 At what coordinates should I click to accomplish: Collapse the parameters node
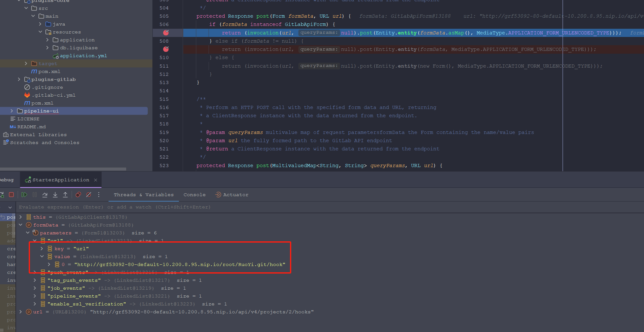point(28,233)
